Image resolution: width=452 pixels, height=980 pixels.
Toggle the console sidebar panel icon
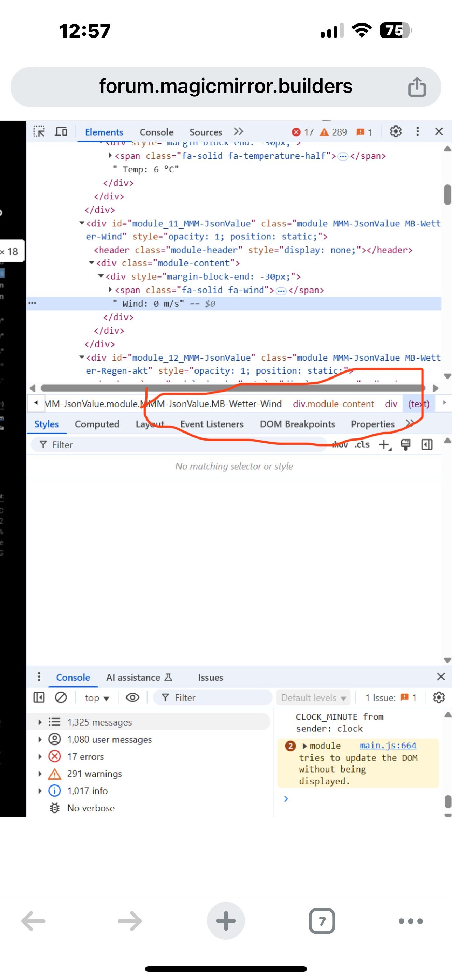pyautogui.click(x=39, y=697)
